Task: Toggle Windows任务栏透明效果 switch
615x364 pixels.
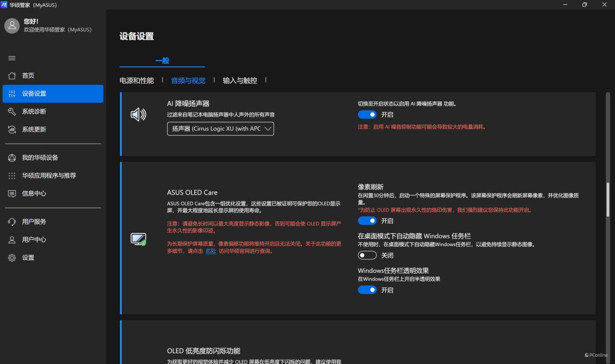Action: tap(367, 290)
